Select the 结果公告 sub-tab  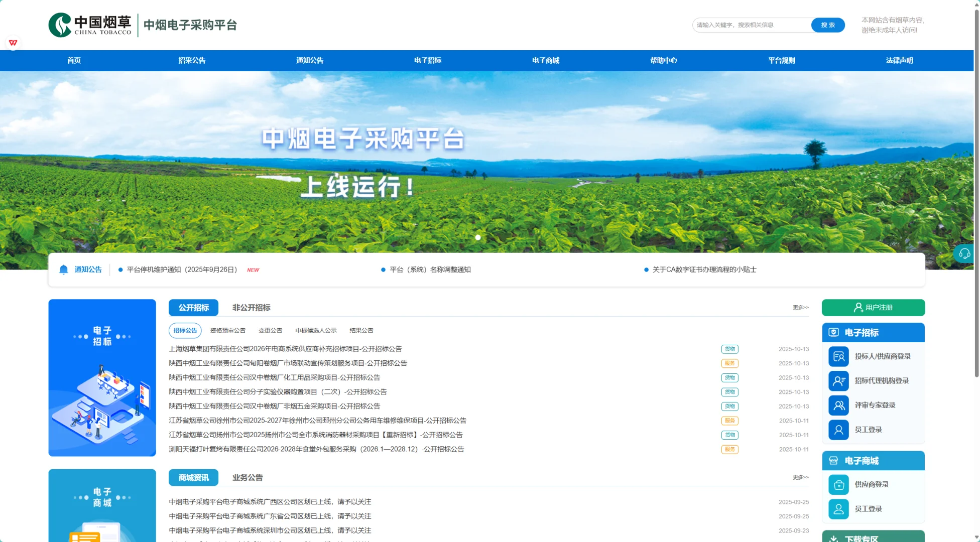361,330
